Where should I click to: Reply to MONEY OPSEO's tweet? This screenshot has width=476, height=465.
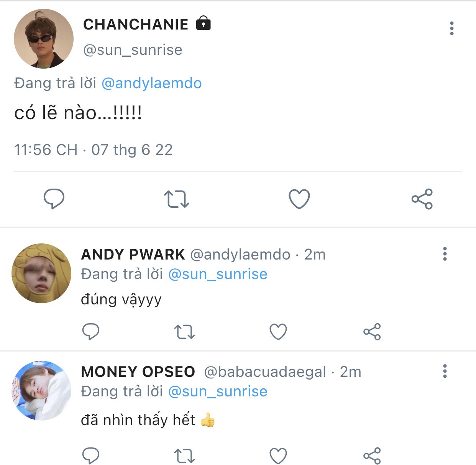pyautogui.click(x=91, y=456)
